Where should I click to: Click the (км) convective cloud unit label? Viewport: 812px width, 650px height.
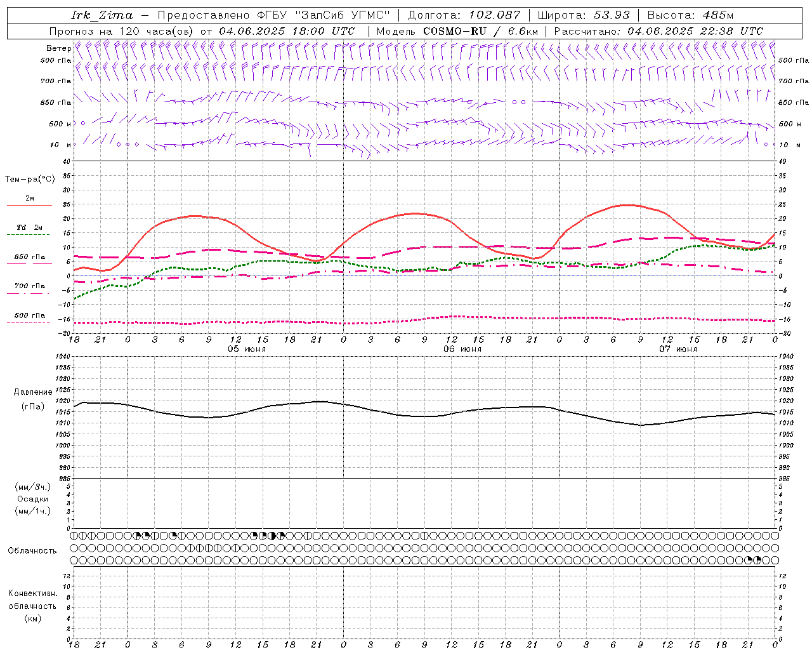click(x=33, y=618)
